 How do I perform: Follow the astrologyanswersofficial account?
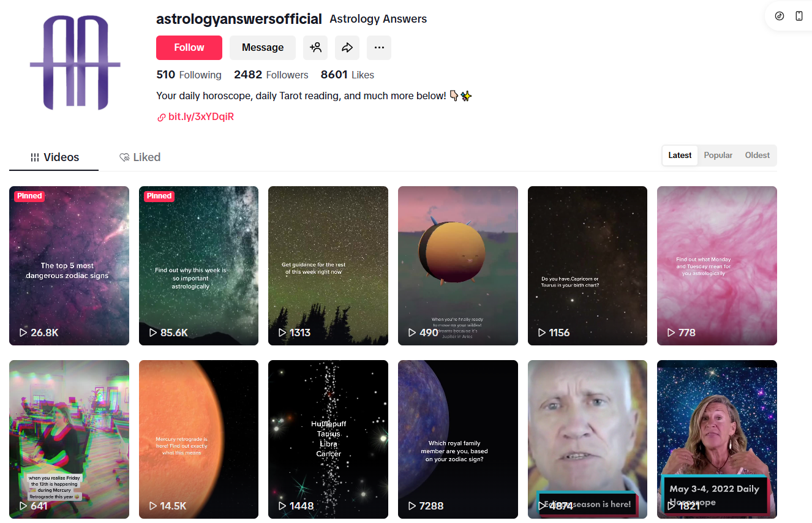(x=189, y=48)
